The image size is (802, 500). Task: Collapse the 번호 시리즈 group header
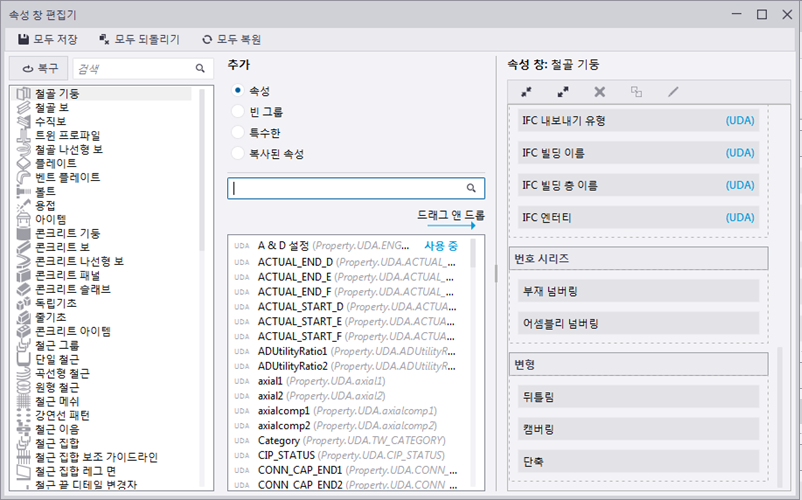click(638, 258)
